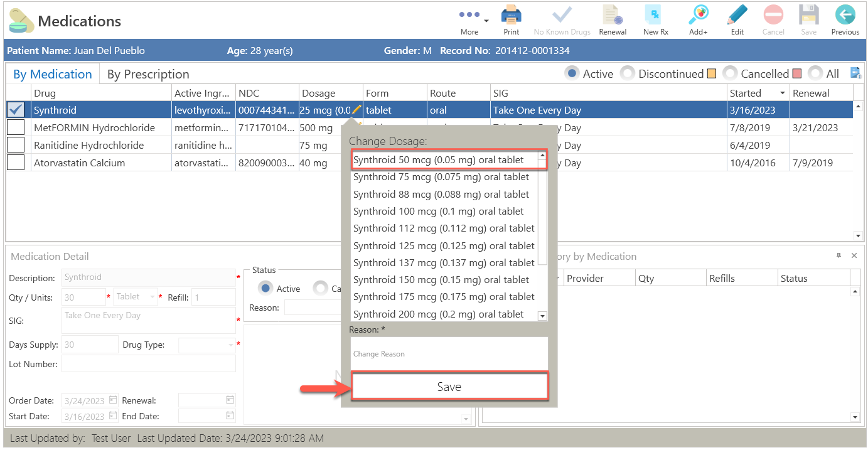Viewport: 868px width, 450px height.
Task: Sort by the SIG column header
Action: (608, 93)
